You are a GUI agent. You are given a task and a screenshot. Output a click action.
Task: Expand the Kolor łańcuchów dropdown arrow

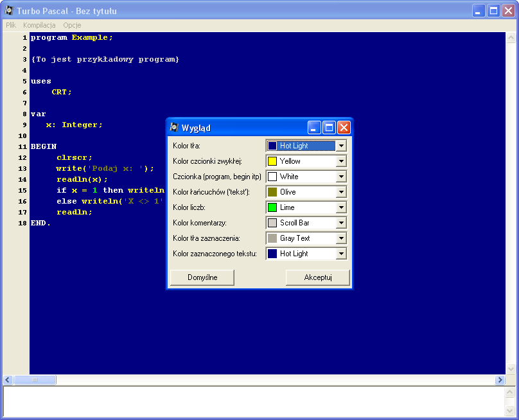341,192
